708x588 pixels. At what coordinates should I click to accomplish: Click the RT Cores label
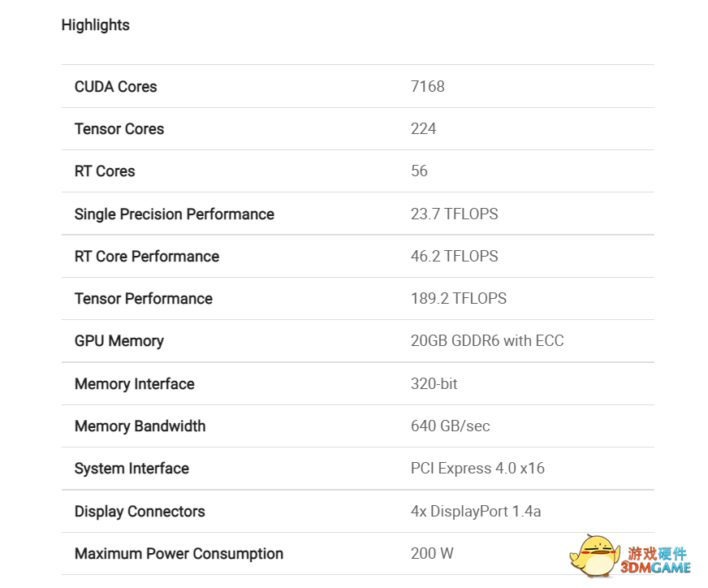[x=105, y=171]
